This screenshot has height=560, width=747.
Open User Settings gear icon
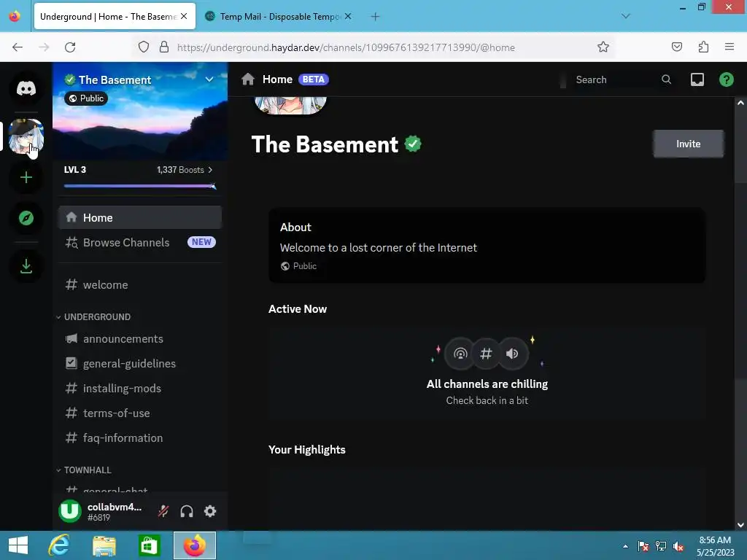210,511
